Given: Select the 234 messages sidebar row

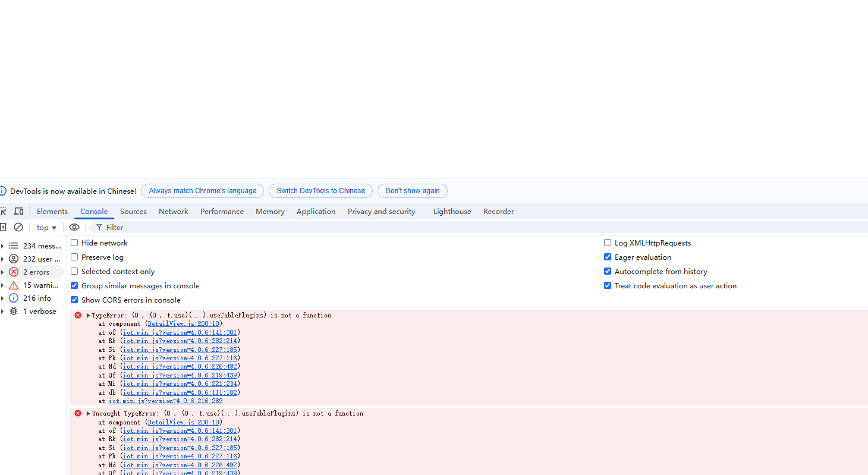Looking at the screenshot, I should tap(32, 246).
